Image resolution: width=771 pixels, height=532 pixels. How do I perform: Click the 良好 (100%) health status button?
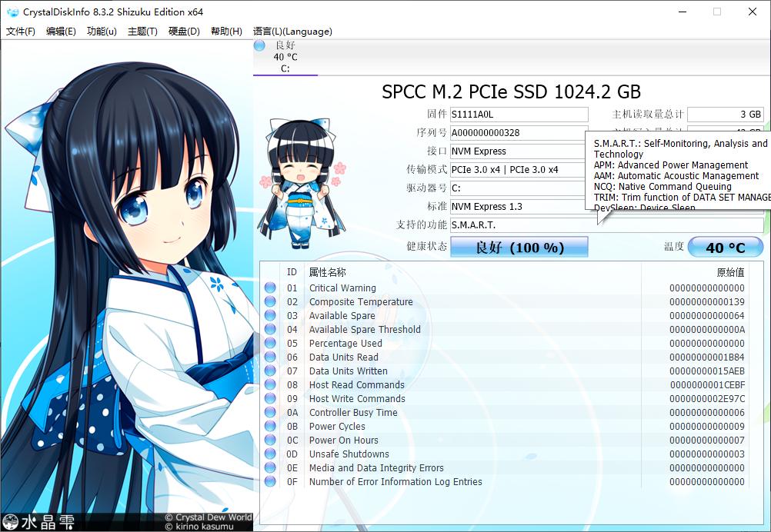(x=519, y=247)
